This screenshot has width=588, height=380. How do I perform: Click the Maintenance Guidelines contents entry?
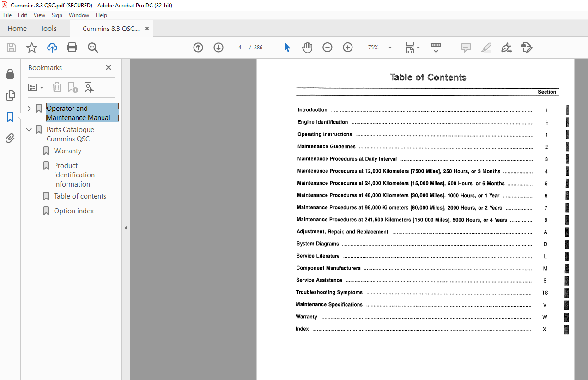tap(327, 147)
